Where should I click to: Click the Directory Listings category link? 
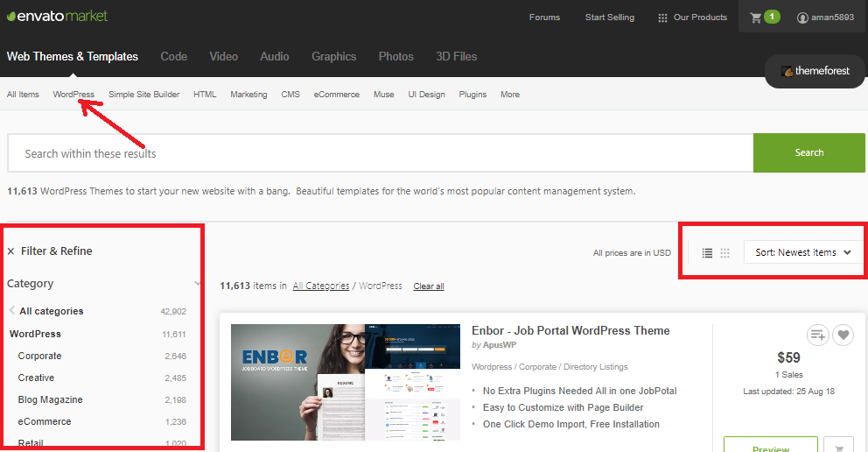point(596,367)
